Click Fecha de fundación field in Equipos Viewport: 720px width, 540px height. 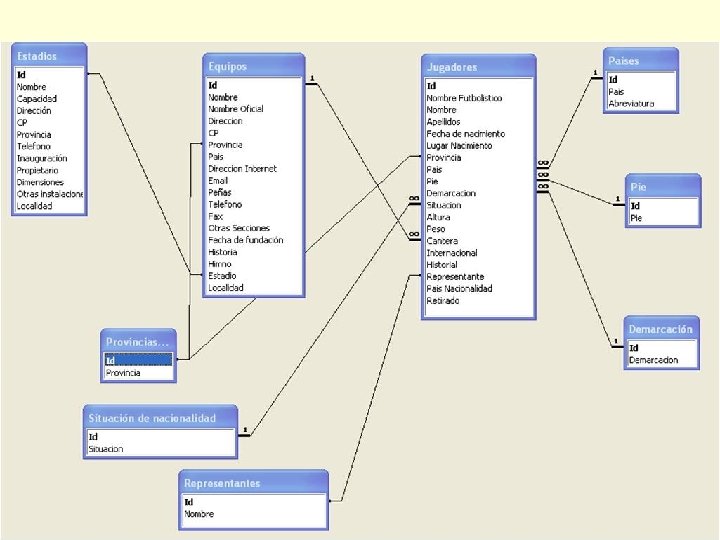(246, 240)
